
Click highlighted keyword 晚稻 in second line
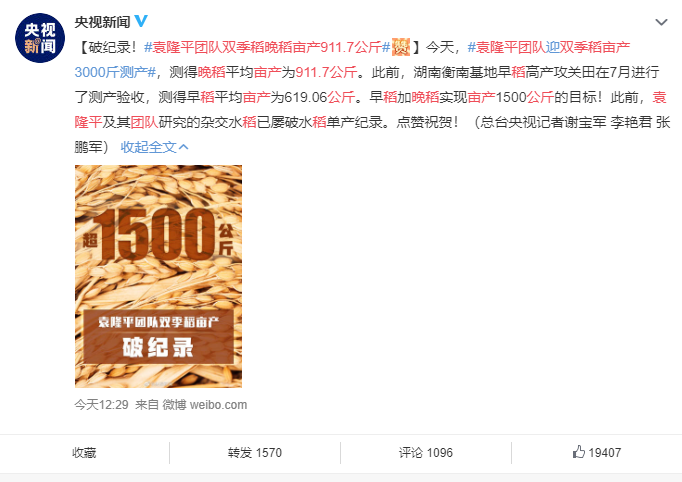211,72
